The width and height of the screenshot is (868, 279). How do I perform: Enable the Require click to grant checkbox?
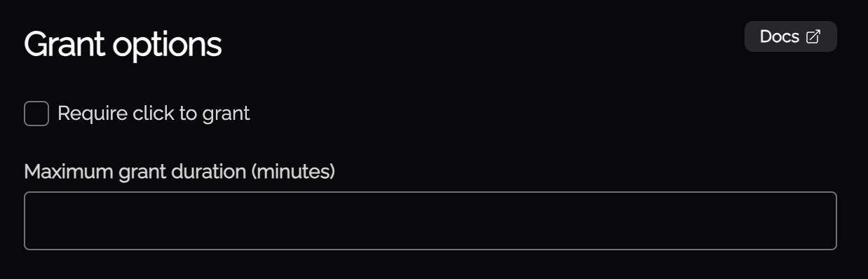point(36,114)
